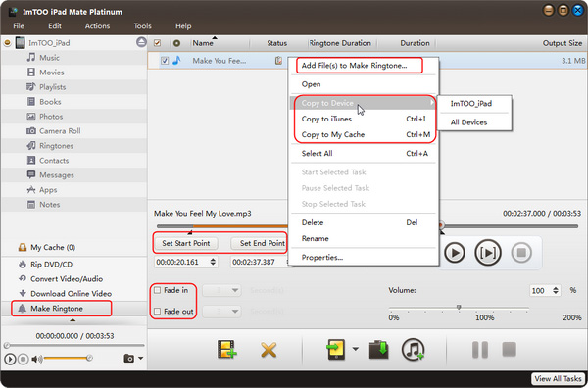This screenshot has width=588, height=388.
Task: Collapse the ImTOO_iPad device tree
Action: 7,43
